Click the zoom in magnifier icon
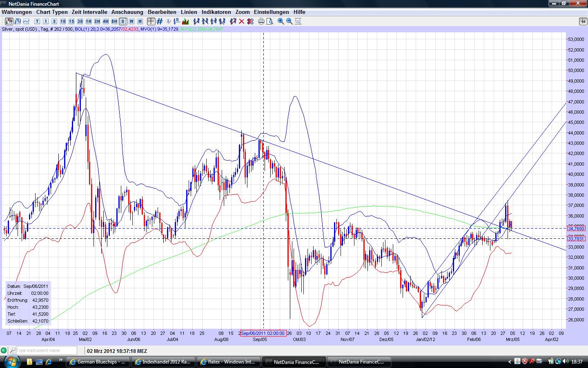Image resolution: width=588 pixels, height=368 pixels. coord(281,21)
